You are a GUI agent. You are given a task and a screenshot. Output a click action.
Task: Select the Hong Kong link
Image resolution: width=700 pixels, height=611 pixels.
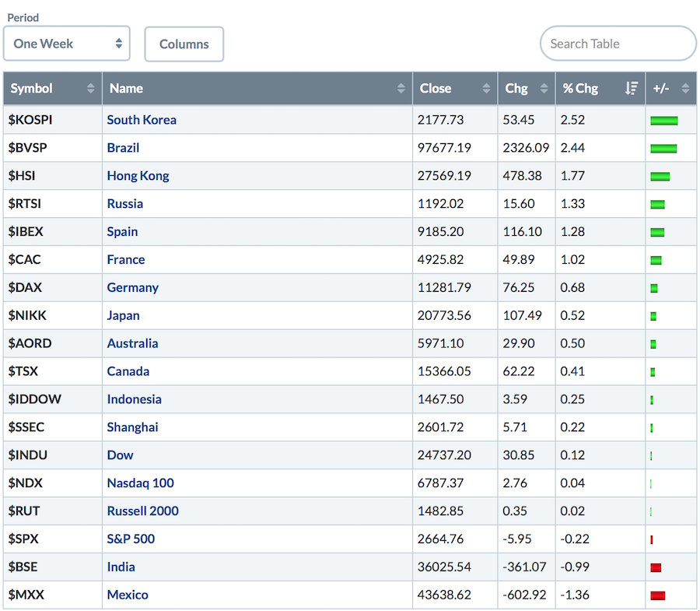coord(138,176)
